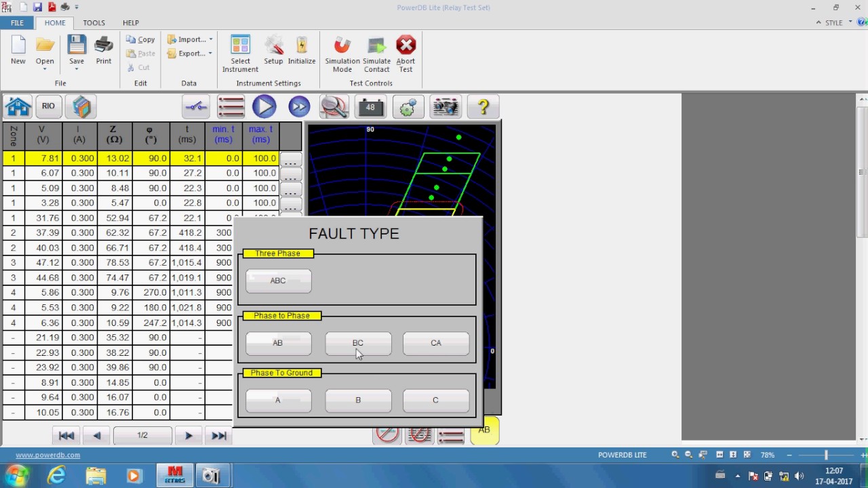Expand the Save dropdown arrow
Image resolution: width=868 pixels, height=488 pixels.
point(77,69)
